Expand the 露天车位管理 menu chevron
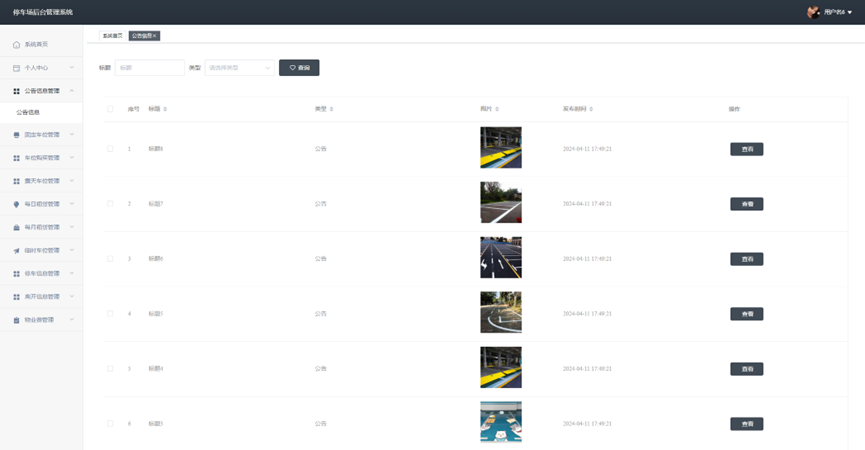The height and width of the screenshot is (450, 865). 72,181
